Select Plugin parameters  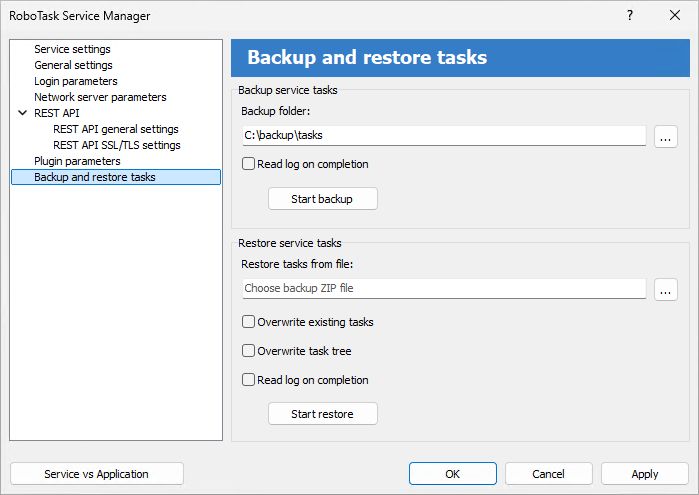click(x=77, y=161)
